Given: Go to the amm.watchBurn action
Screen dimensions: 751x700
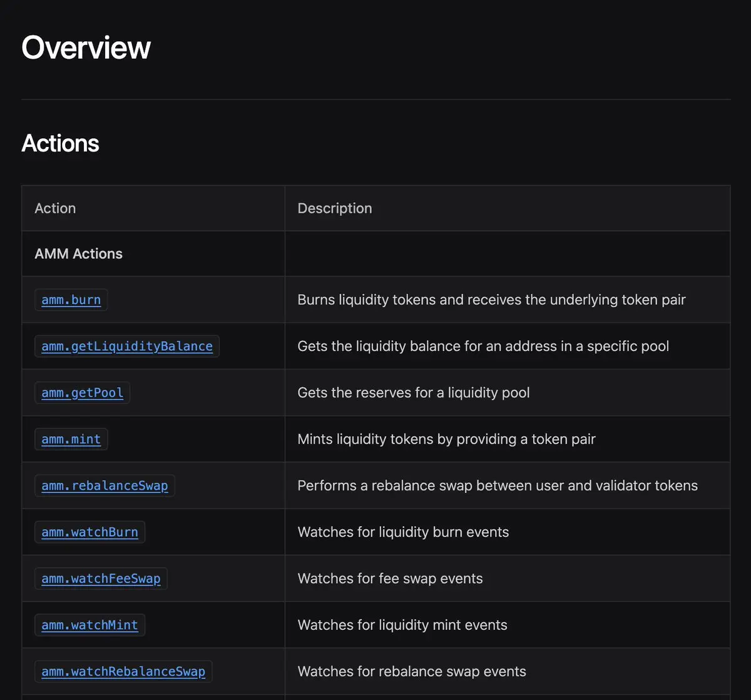Looking at the screenshot, I should [x=89, y=532].
